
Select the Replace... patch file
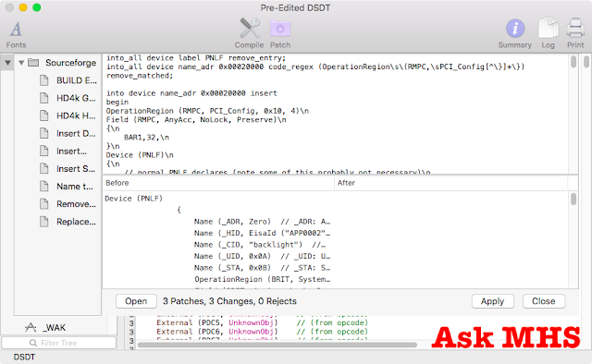coord(76,222)
